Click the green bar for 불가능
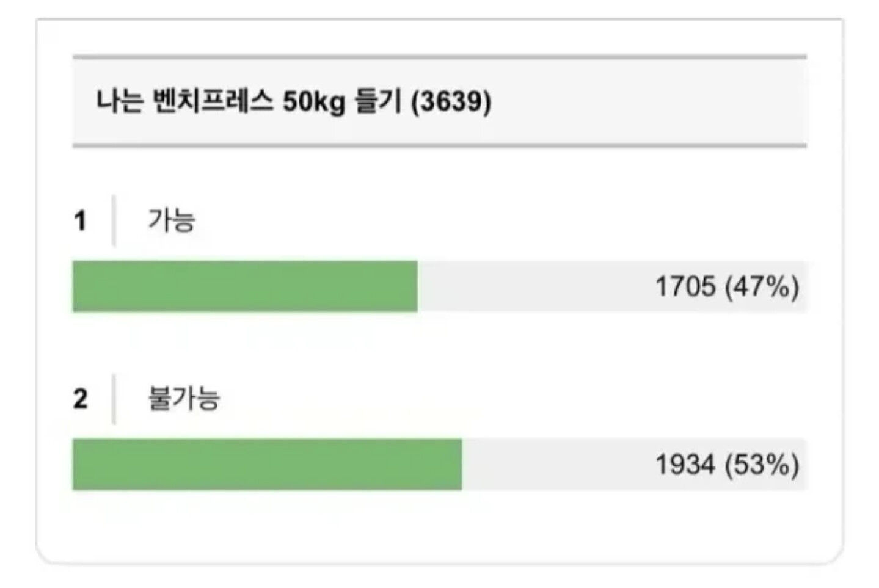The height and width of the screenshot is (588, 879). pyautogui.click(x=267, y=464)
